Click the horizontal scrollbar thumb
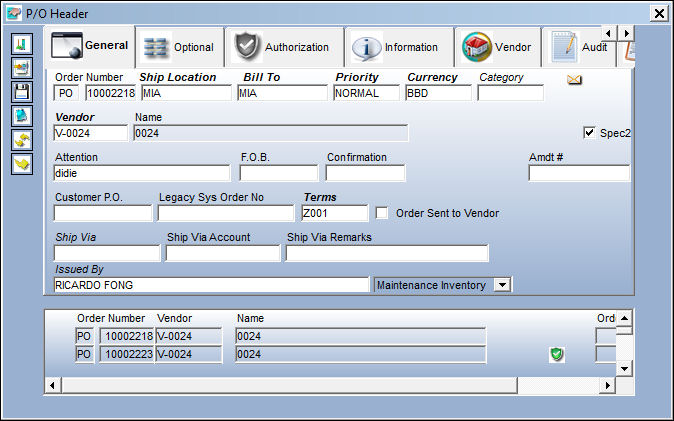 (x=289, y=385)
